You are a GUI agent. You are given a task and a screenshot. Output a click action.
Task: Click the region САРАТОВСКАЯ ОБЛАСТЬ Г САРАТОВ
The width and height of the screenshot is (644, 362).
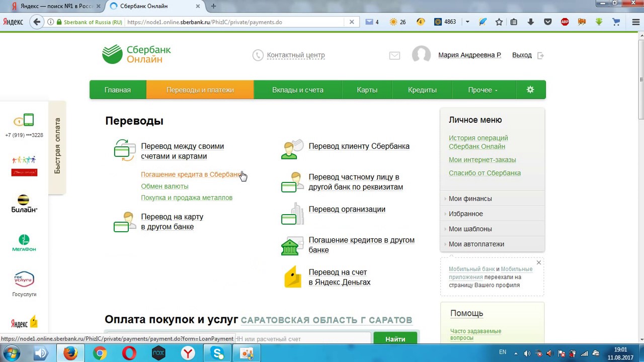point(327,320)
